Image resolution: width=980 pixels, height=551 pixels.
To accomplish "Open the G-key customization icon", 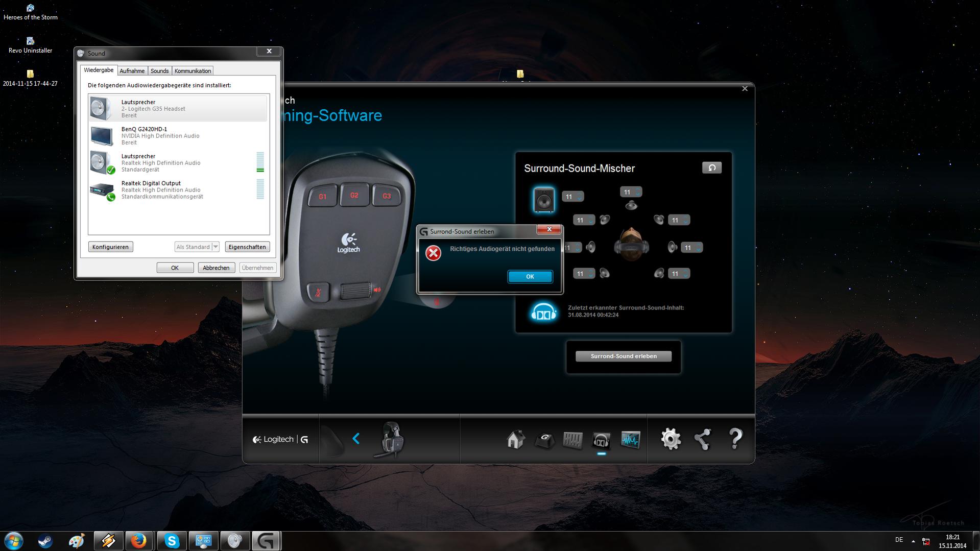I will pos(544,440).
